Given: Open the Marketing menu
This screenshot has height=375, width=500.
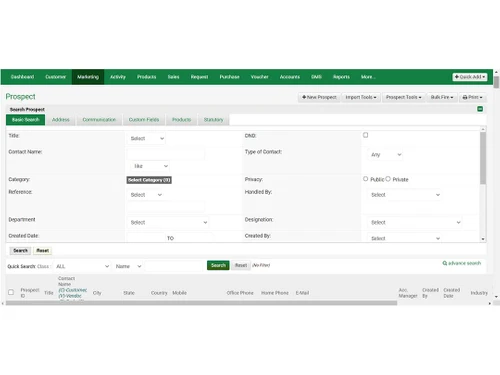Looking at the screenshot, I should (x=88, y=77).
